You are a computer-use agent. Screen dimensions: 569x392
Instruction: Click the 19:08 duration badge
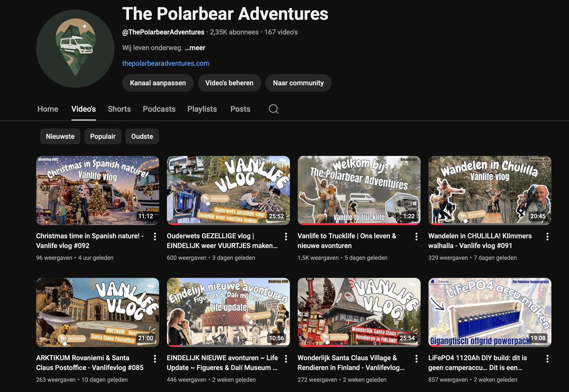(x=538, y=338)
